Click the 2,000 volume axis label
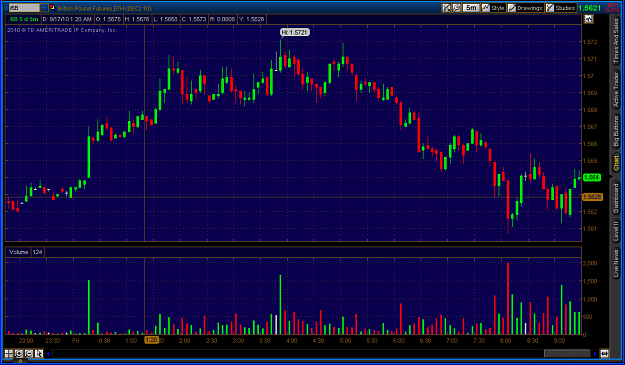This screenshot has height=365, width=625. (x=590, y=263)
